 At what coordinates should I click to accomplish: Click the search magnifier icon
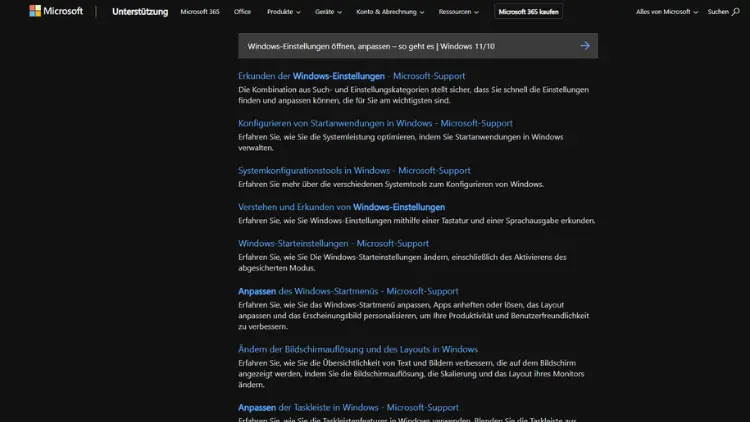[736, 11]
